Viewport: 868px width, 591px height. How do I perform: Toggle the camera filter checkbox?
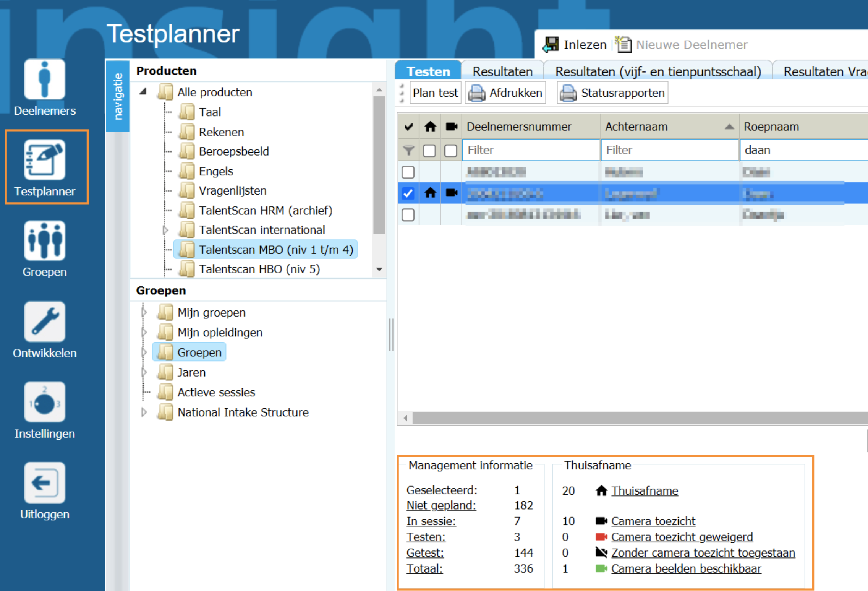pos(451,151)
